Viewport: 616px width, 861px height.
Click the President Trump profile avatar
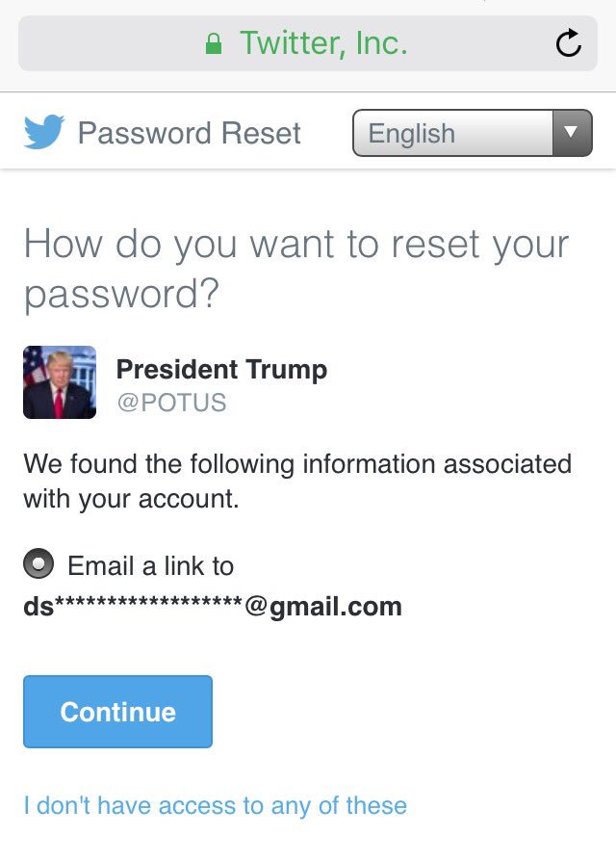point(60,382)
